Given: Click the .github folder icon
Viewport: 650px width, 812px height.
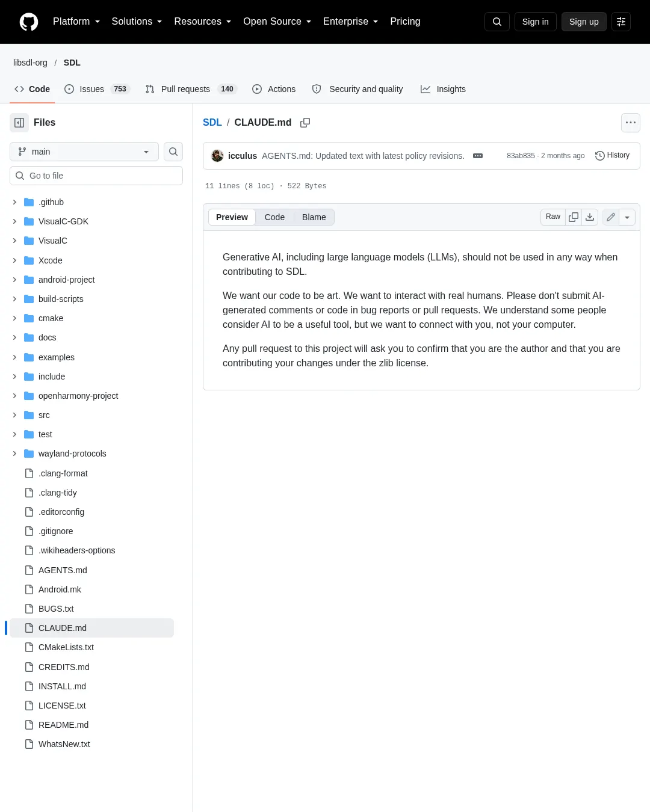Looking at the screenshot, I should (29, 202).
